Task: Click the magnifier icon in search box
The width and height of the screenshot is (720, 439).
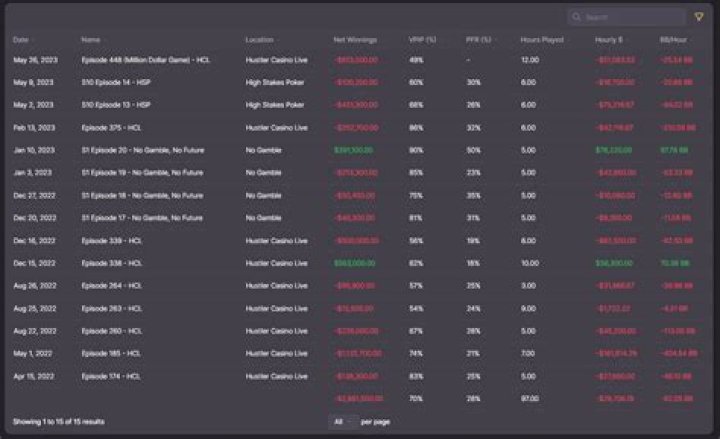Action: [x=577, y=17]
